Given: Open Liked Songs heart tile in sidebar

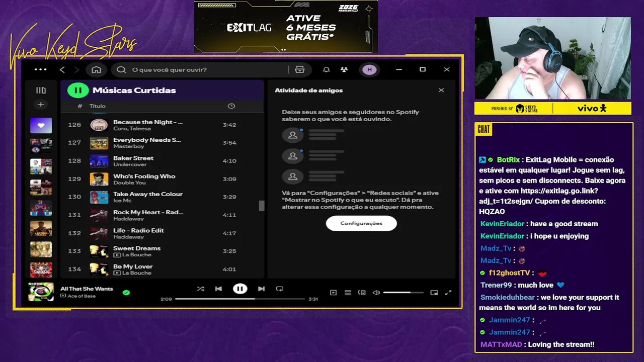Looking at the screenshot, I should 41,125.
